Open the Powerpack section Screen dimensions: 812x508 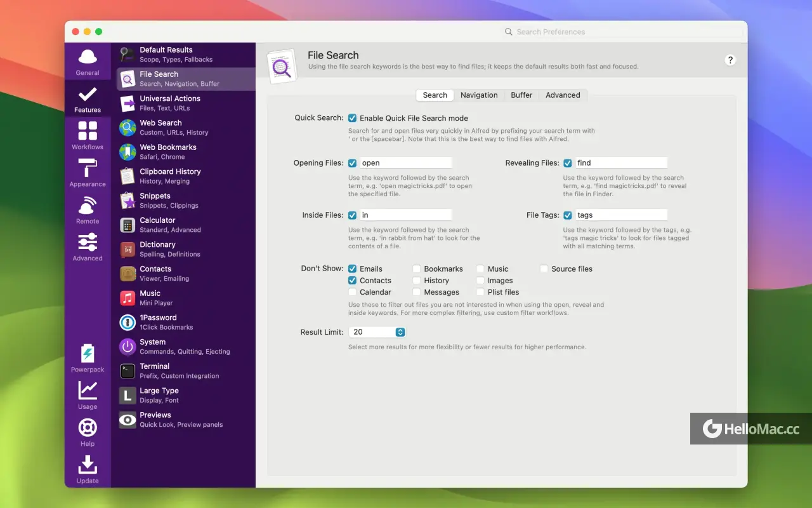tap(88, 358)
